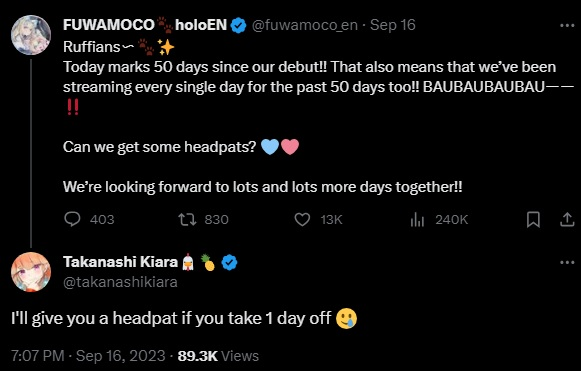Retweet the FUWAMOCO post with 830 retweets
581x371 pixels.
pos(187,219)
